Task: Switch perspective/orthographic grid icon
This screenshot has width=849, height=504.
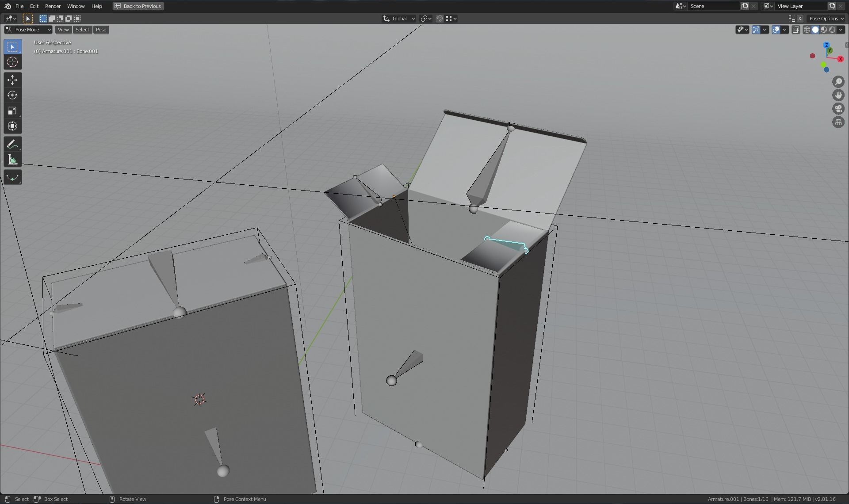Action: [x=838, y=122]
